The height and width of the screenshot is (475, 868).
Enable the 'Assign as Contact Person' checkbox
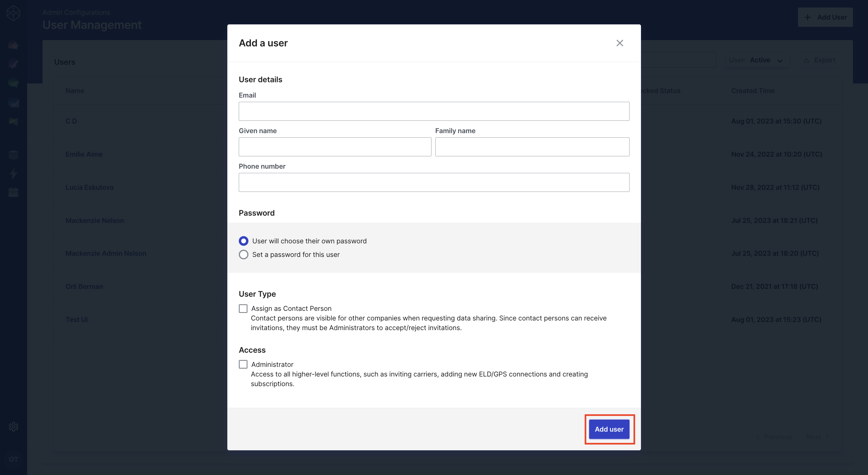pyautogui.click(x=243, y=308)
